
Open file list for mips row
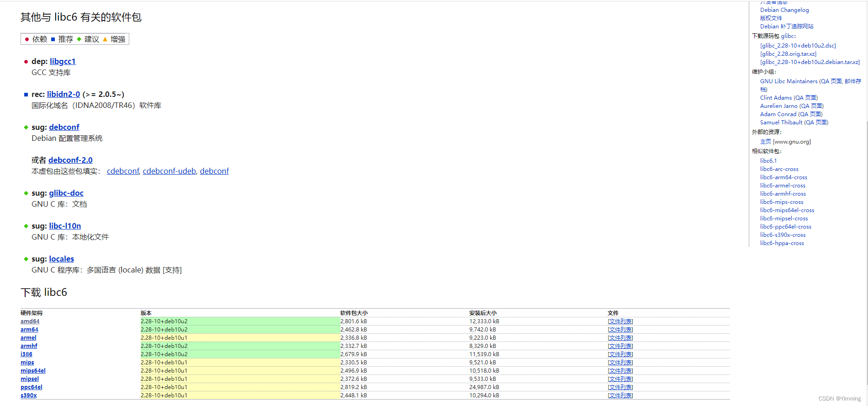click(x=620, y=363)
